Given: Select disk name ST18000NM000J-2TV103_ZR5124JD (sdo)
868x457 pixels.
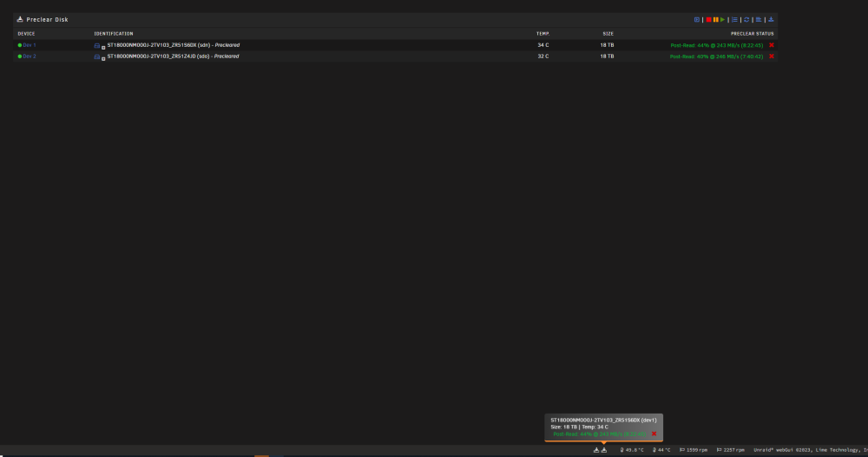Looking at the screenshot, I should 158,56.
